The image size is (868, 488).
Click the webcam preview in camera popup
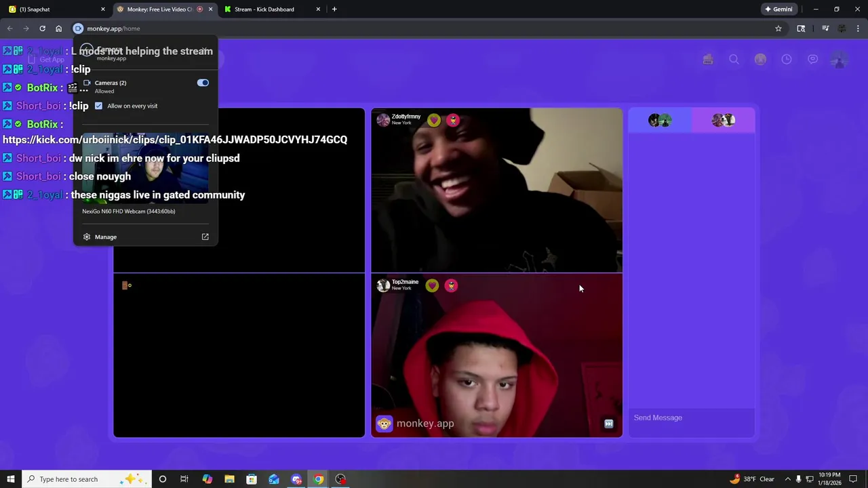pos(145,167)
